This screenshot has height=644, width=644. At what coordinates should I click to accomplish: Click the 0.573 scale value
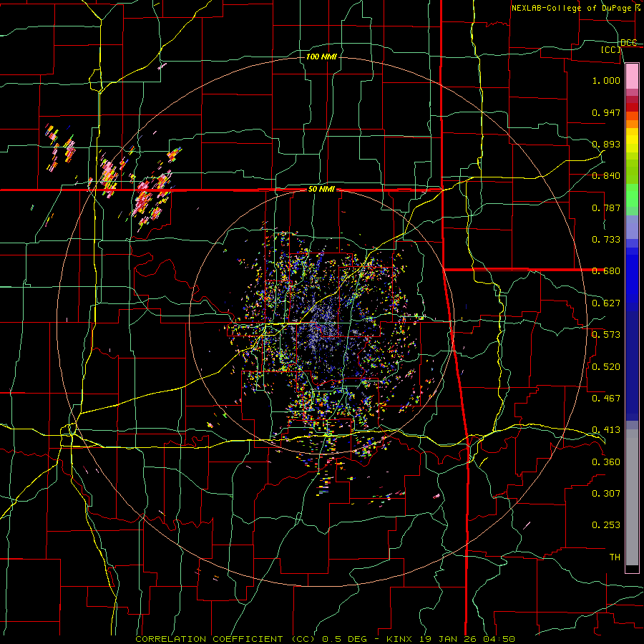(x=606, y=335)
